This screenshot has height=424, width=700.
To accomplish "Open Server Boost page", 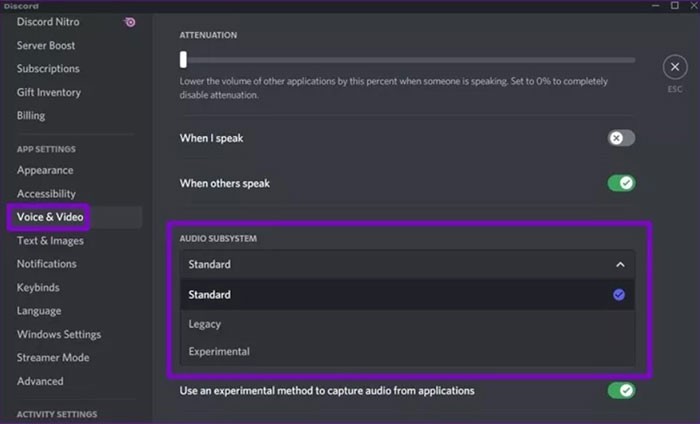I will [46, 45].
